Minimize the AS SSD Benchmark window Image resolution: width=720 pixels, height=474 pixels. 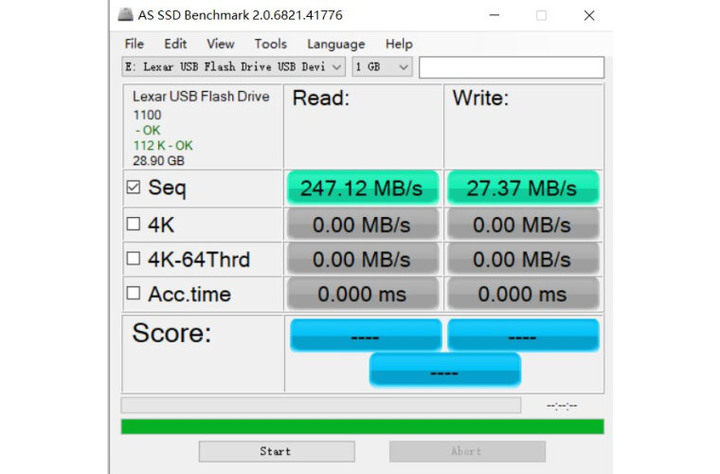pyautogui.click(x=494, y=15)
